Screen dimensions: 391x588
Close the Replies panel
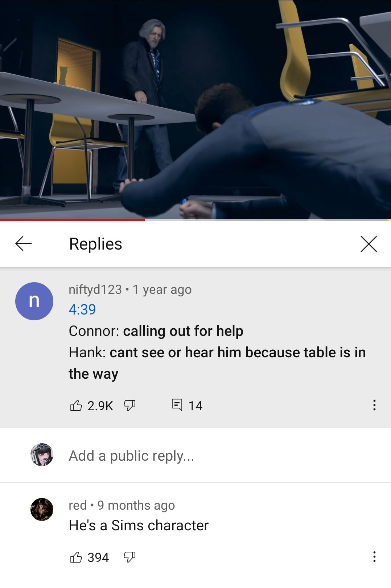coord(369,244)
